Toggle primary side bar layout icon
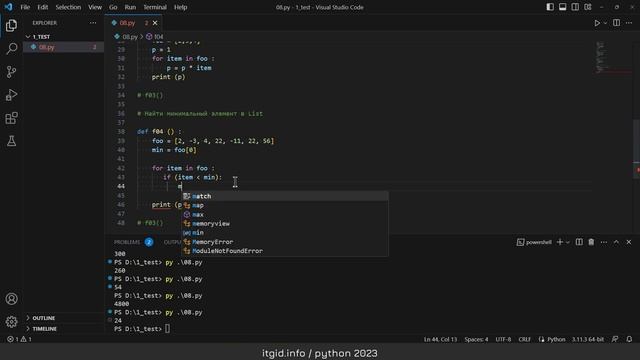 pyautogui.click(x=550, y=7)
